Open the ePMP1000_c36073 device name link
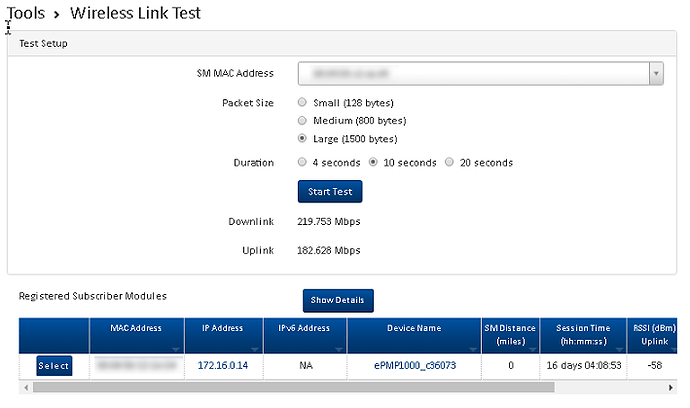Viewport: 690px width, 408px height. click(414, 366)
